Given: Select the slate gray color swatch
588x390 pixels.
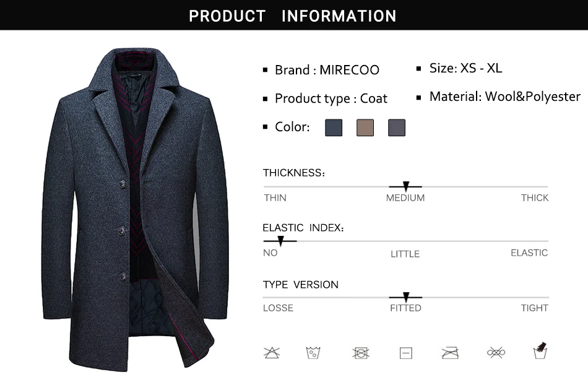Looking at the screenshot, I should pos(396,128).
